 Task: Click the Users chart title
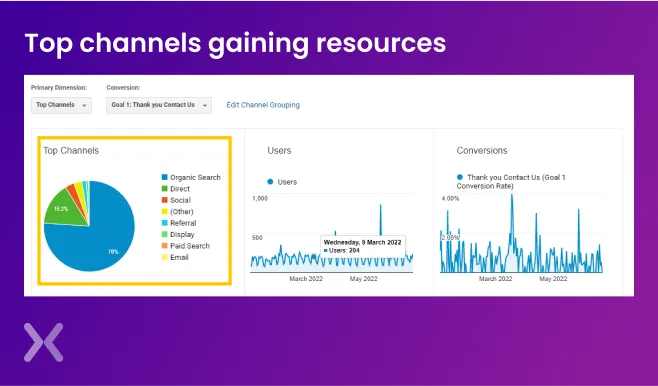(x=279, y=151)
